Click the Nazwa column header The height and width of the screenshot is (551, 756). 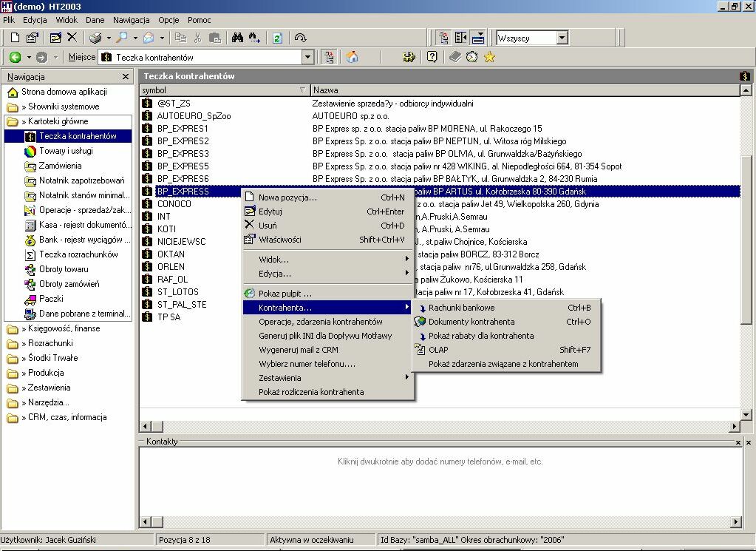(x=525, y=90)
